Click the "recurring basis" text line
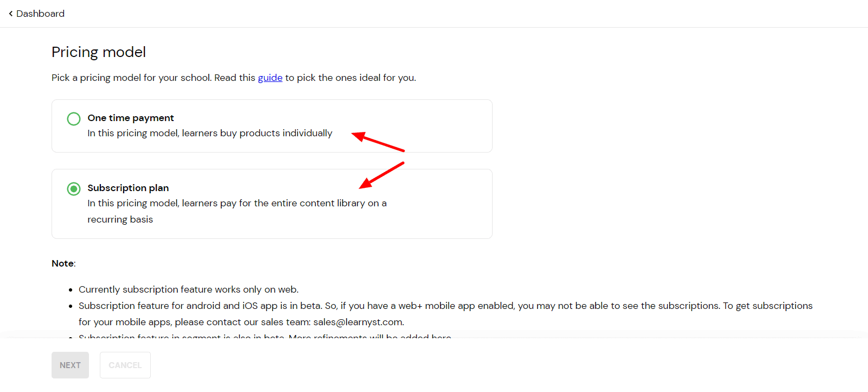Image resolution: width=868 pixels, height=392 pixels. click(x=120, y=219)
